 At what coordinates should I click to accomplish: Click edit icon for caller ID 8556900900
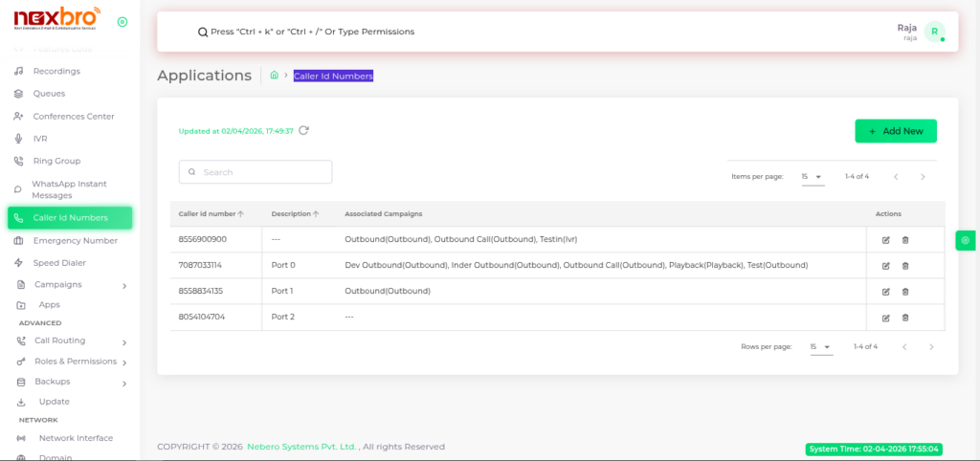(885, 239)
